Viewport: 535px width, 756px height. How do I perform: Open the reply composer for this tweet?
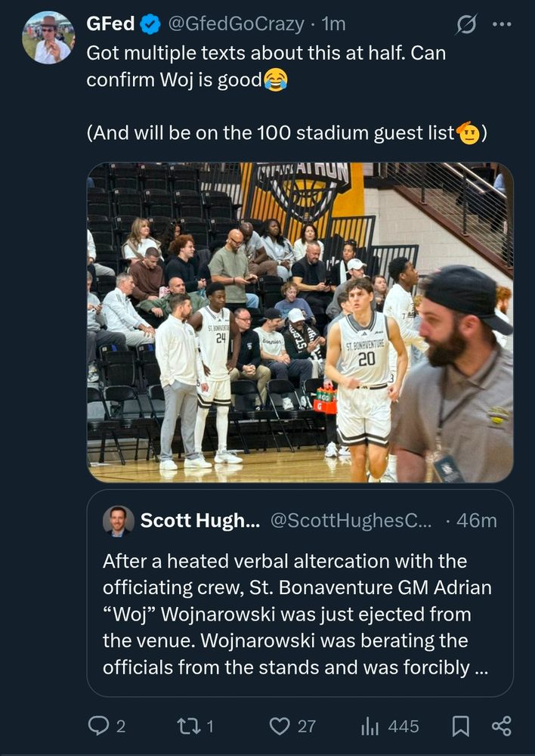point(99,726)
